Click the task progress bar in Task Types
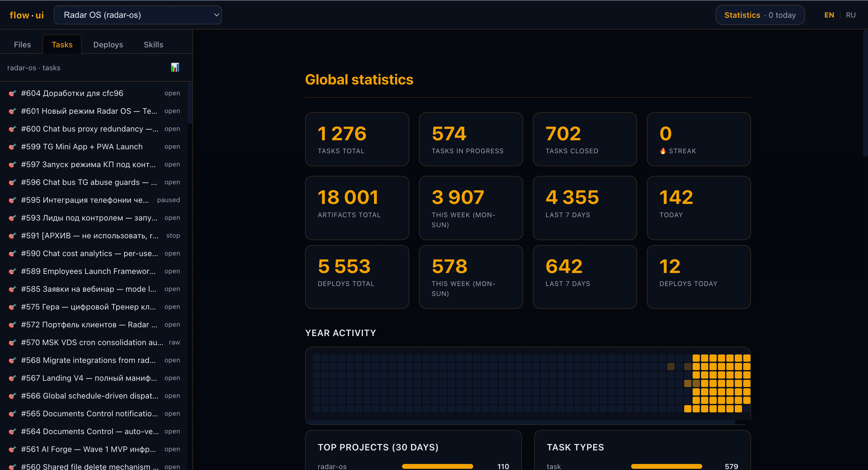The height and width of the screenshot is (470, 868). click(x=666, y=466)
